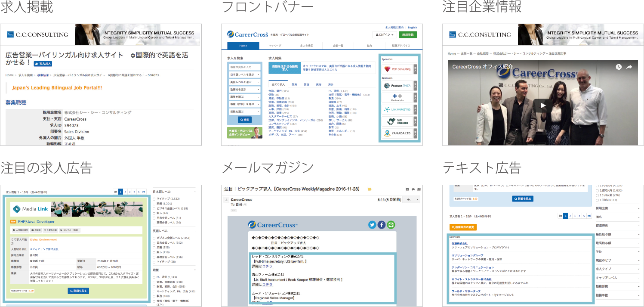Open the English language link
644x307 pixels.
pos(412,28)
